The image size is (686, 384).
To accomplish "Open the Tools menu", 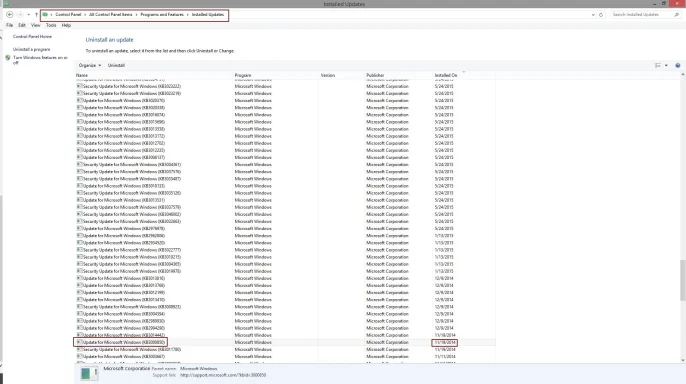I will [51, 25].
